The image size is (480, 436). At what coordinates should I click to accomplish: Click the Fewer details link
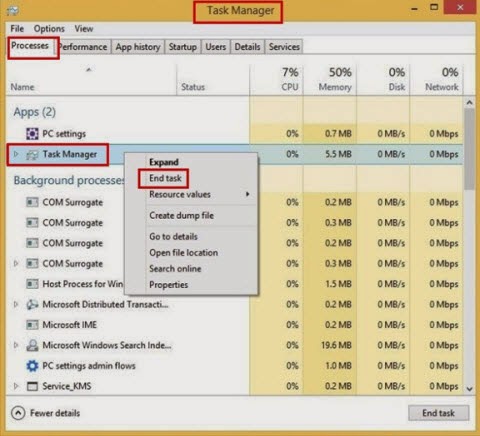55,413
